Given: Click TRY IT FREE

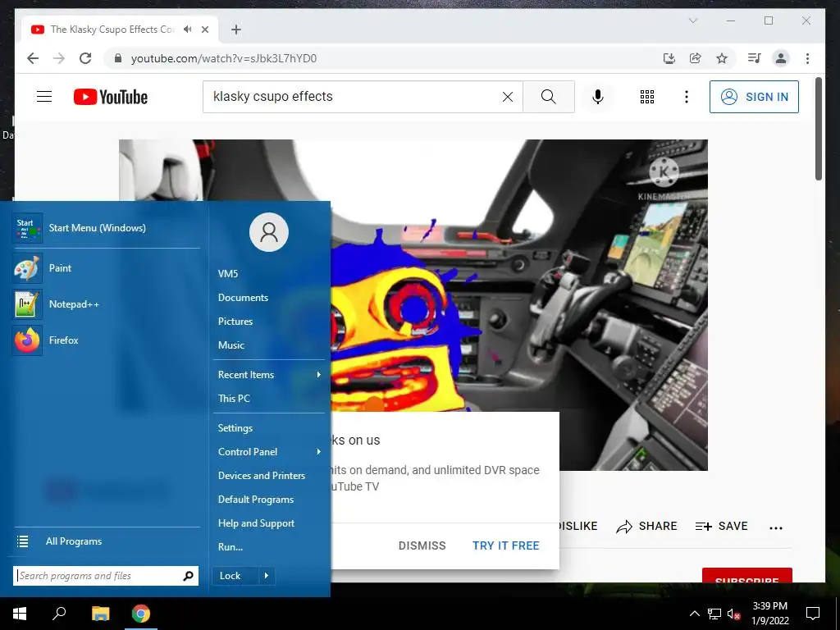Looking at the screenshot, I should click(505, 546).
